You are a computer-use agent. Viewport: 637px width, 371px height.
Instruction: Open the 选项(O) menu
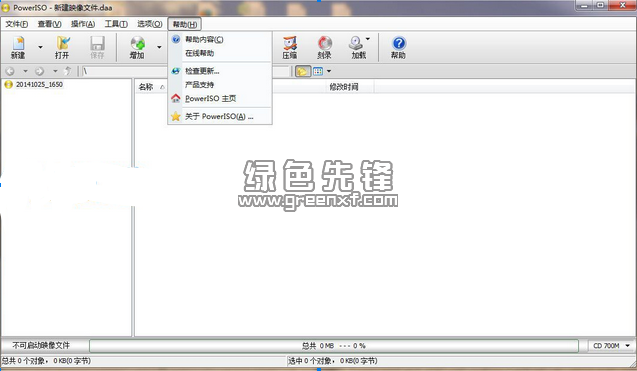click(150, 24)
